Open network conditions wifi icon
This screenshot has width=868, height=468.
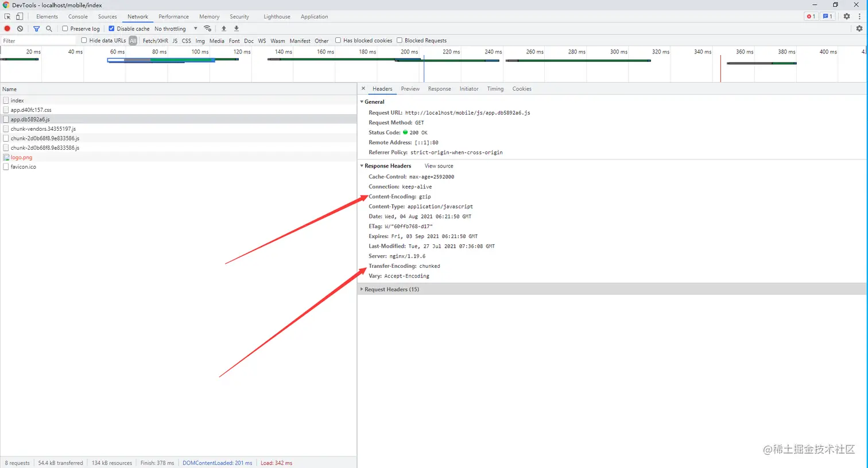(208, 29)
